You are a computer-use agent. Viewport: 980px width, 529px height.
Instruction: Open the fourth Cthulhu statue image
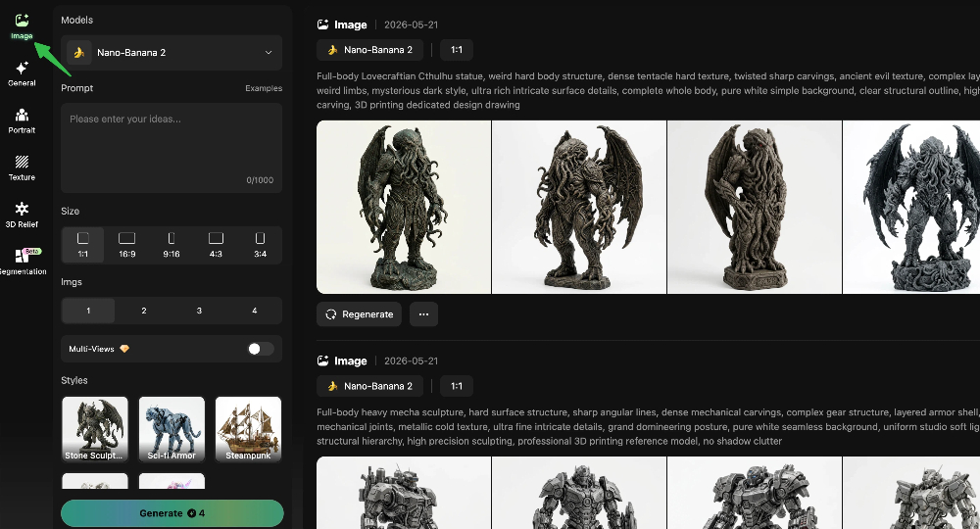coord(911,207)
